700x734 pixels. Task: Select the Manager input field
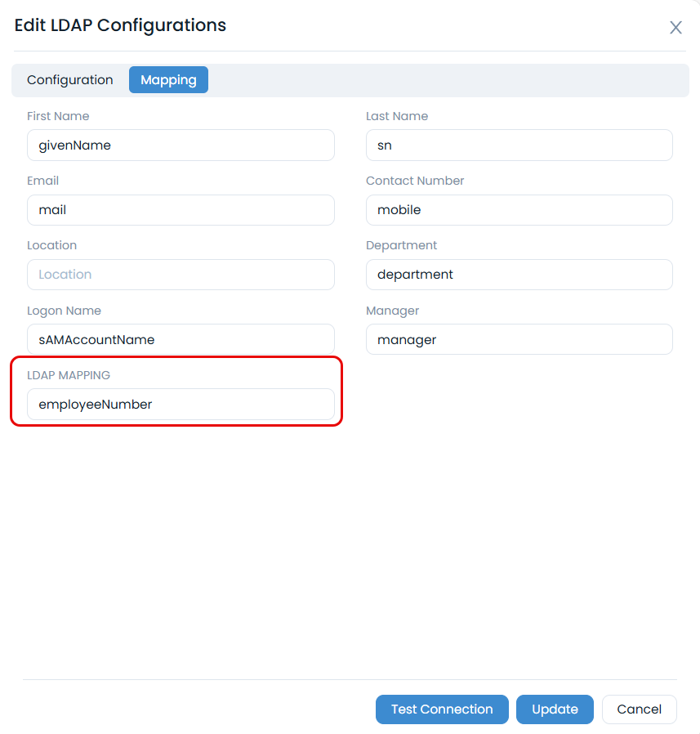pyautogui.click(x=519, y=339)
